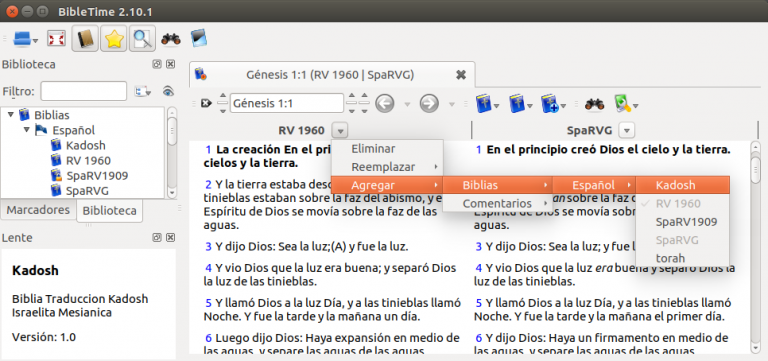Click the blue square icon in main toolbar
The image size is (768, 361).
click(199, 39)
